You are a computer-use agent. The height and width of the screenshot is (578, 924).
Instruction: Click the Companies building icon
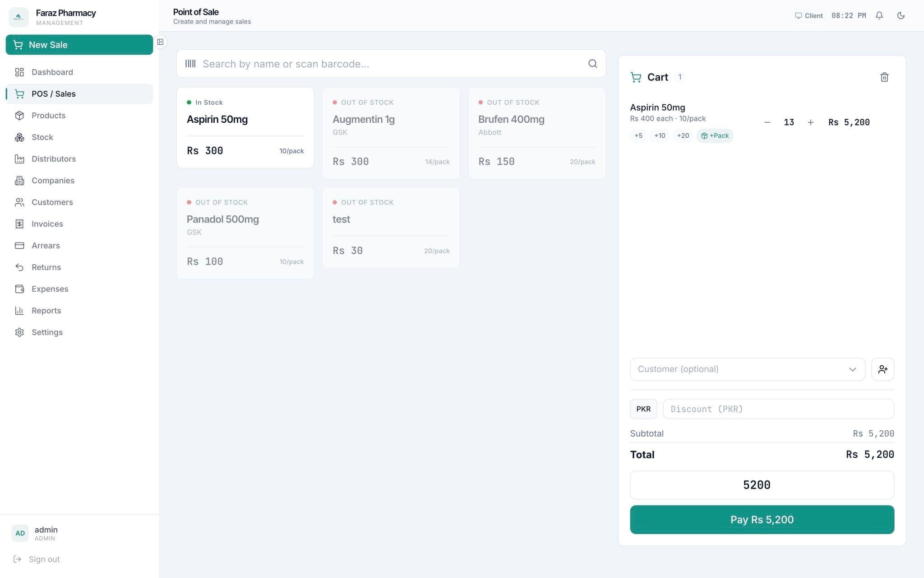(19, 181)
